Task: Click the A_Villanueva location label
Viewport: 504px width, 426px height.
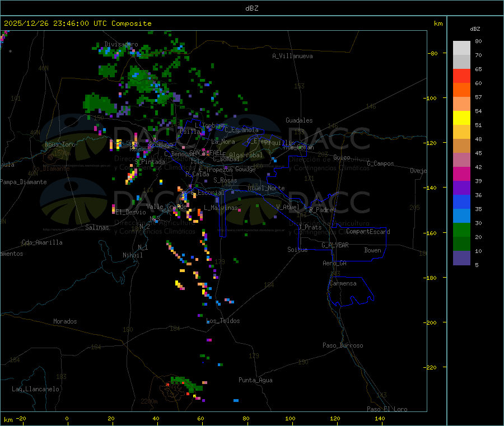Action: click(x=292, y=56)
